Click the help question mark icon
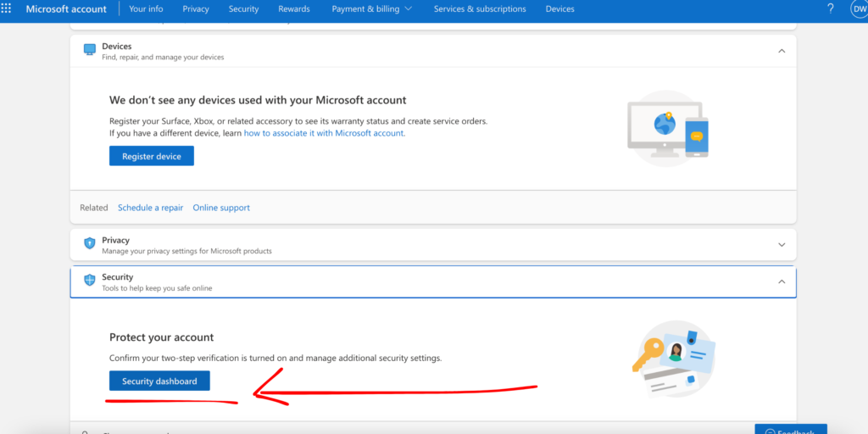This screenshot has height=434, width=868. tap(830, 8)
